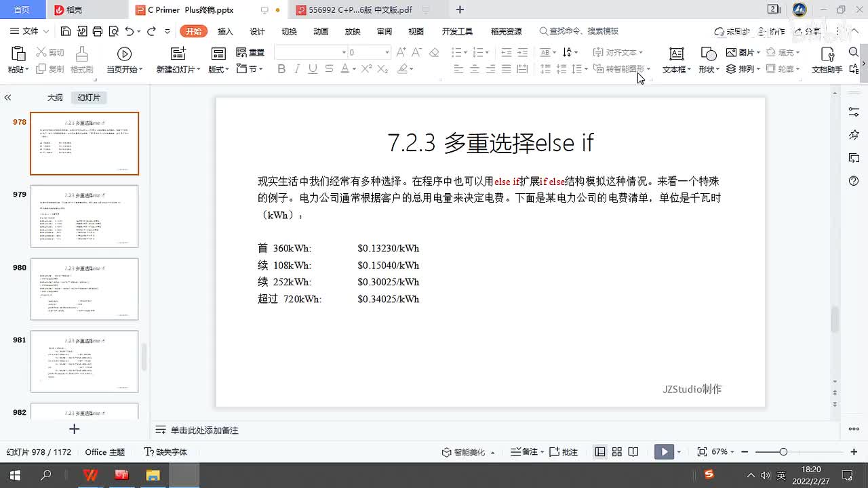Increase font size with A+ icon
The width and height of the screenshot is (868, 488).
[401, 52]
